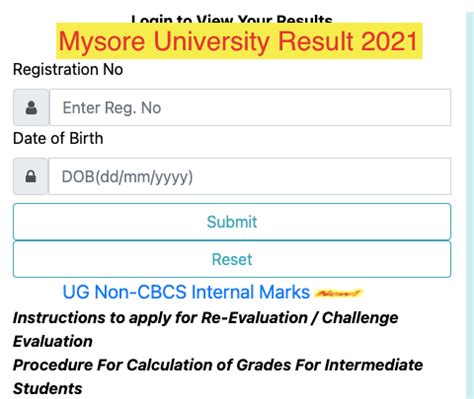Click the lock icon beside DOB field
This screenshot has height=399, width=474.
click(31, 176)
